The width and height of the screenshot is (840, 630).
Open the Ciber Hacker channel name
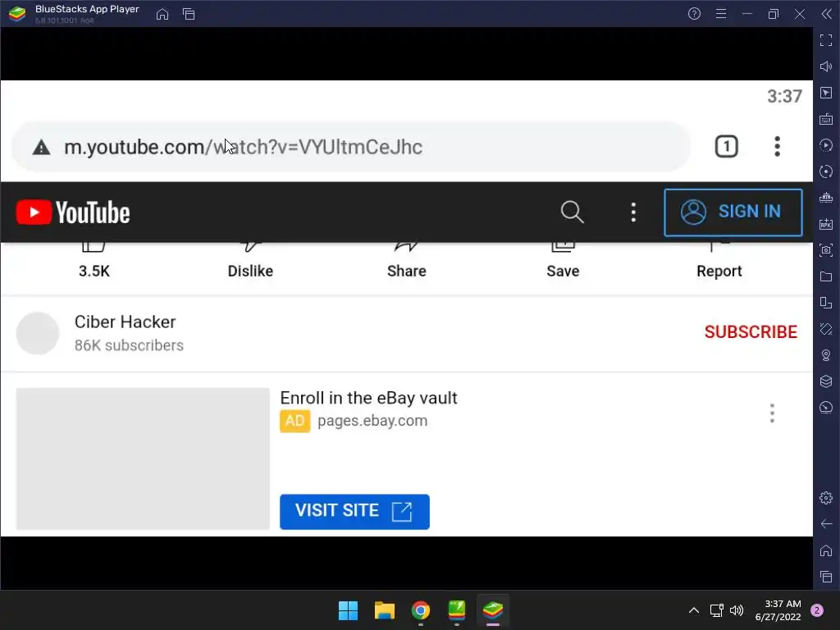click(x=125, y=322)
